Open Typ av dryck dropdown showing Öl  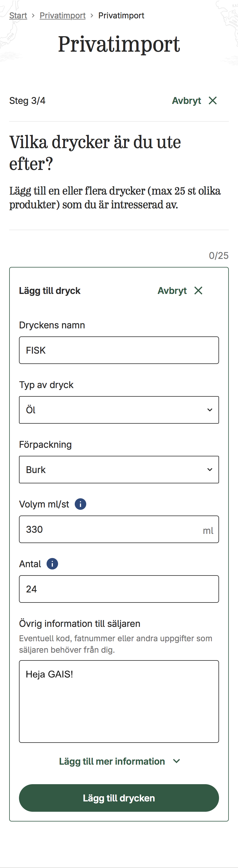pos(119,410)
